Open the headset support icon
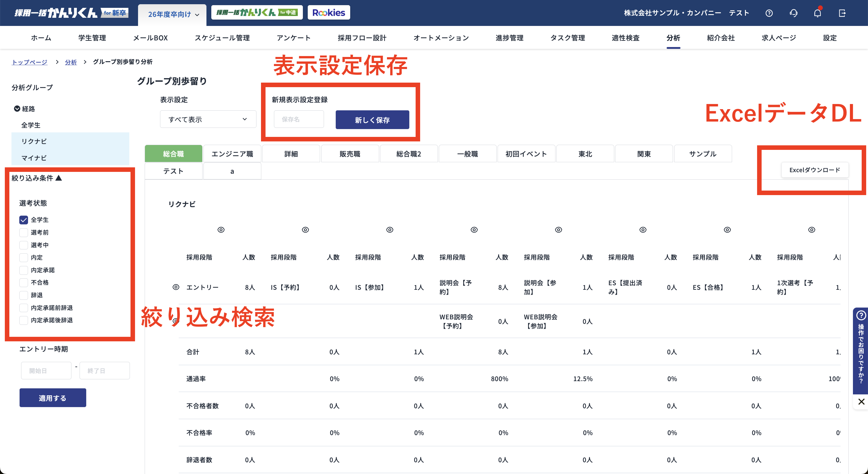Screen dimensions: 868x474 [x=794, y=13]
